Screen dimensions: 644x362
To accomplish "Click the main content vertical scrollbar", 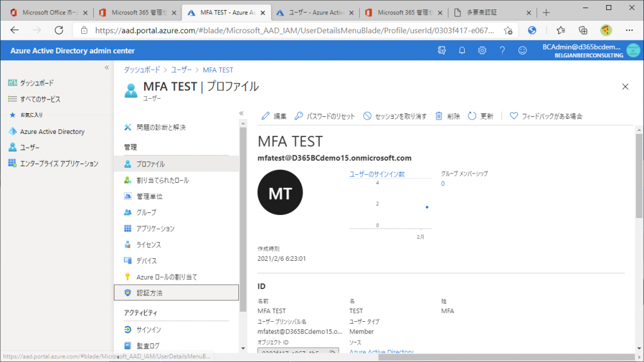I will click(640, 177).
